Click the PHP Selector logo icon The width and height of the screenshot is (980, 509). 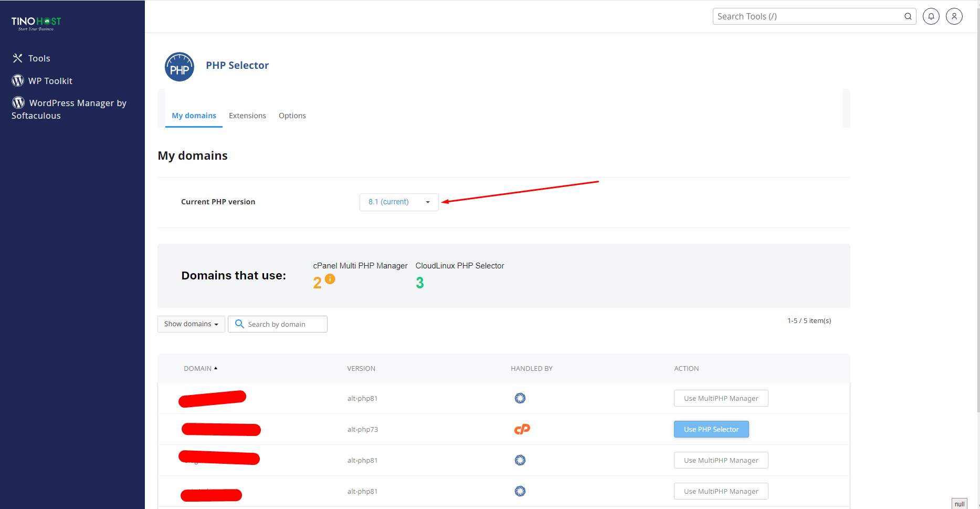click(x=180, y=67)
